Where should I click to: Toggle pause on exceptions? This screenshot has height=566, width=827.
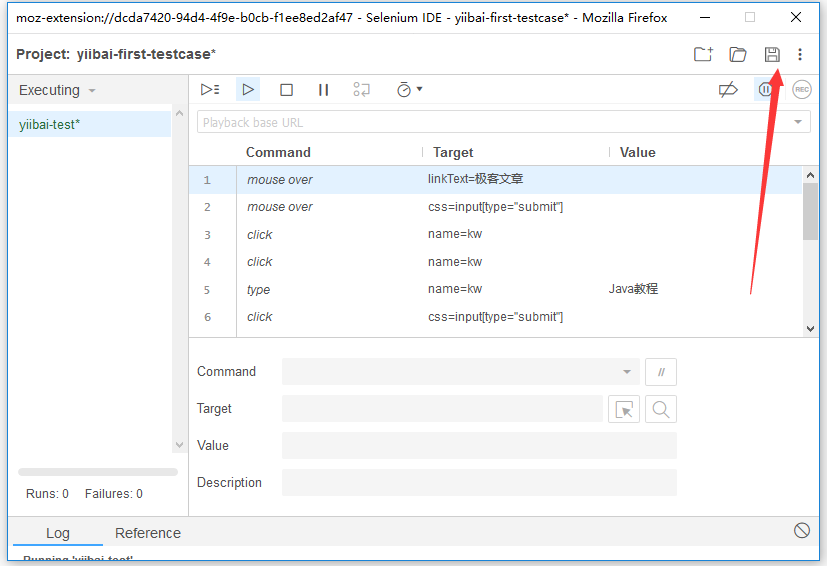coord(765,90)
